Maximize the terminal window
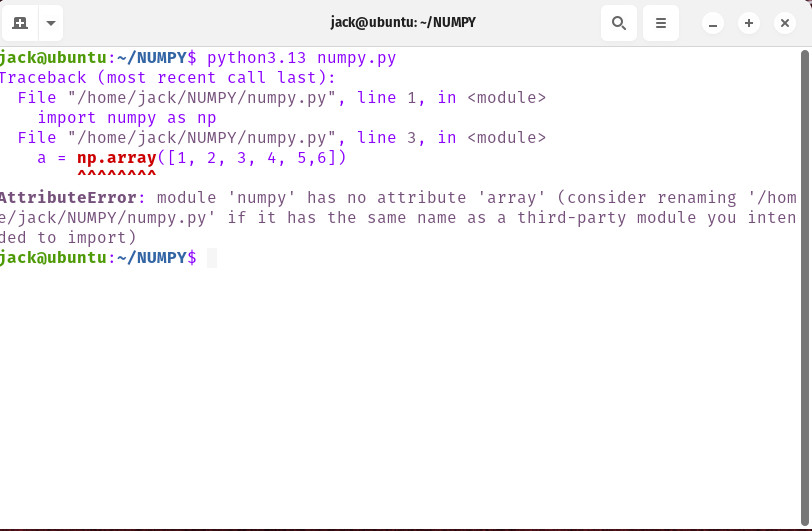The height and width of the screenshot is (531, 812). pyautogui.click(x=749, y=23)
